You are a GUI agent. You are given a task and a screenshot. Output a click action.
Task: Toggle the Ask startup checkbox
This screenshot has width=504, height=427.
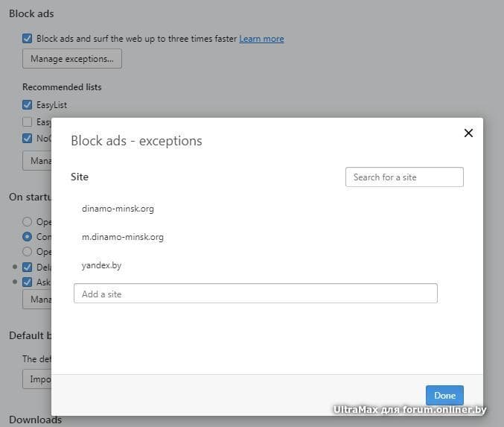(28, 282)
